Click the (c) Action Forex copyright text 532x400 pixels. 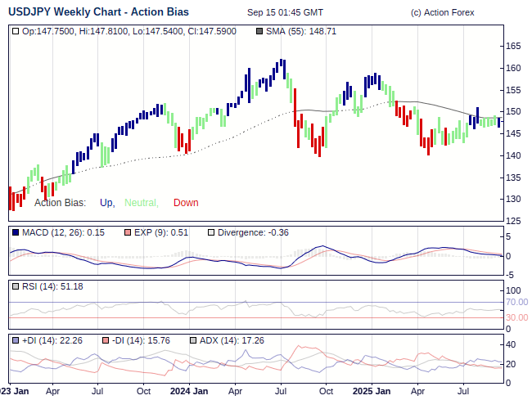pyautogui.click(x=442, y=13)
